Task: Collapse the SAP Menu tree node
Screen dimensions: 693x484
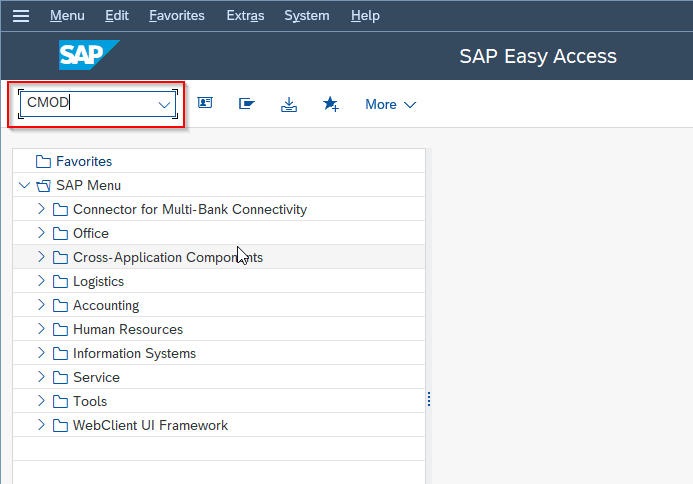Action: (24, 186)
